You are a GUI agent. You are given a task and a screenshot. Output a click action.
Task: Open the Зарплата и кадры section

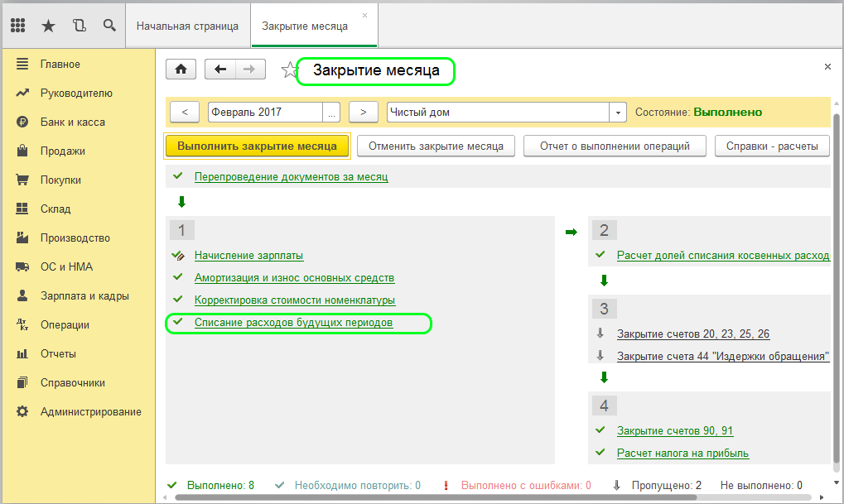point(84,295)
